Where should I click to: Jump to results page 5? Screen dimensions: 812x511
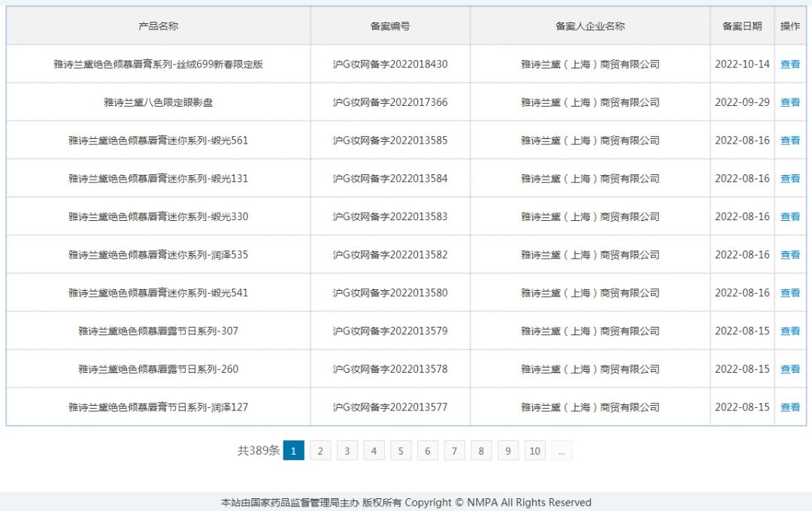click(x=400, y=450)
